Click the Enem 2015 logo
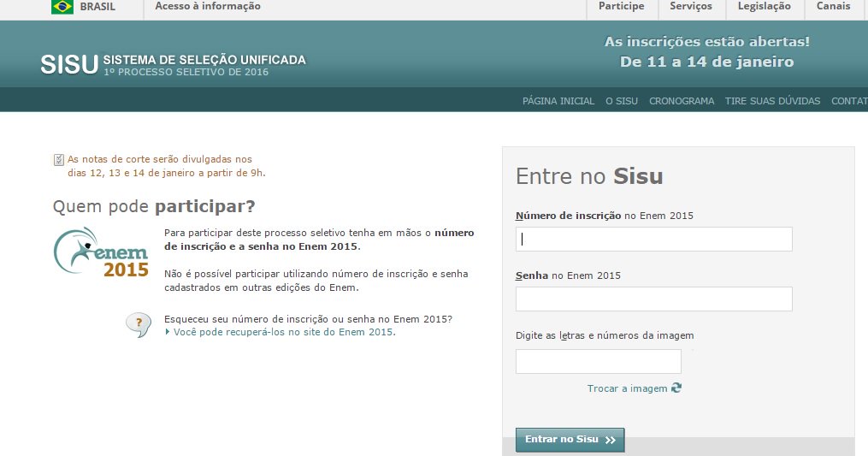This screenshot has height=456, width=868. pos(101,252)
